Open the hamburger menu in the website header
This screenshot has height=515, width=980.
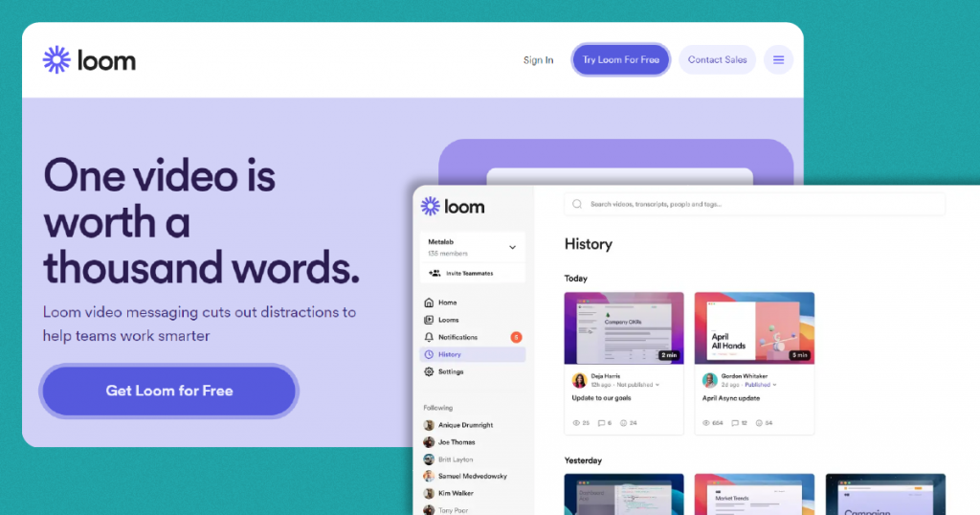[778, 60]
